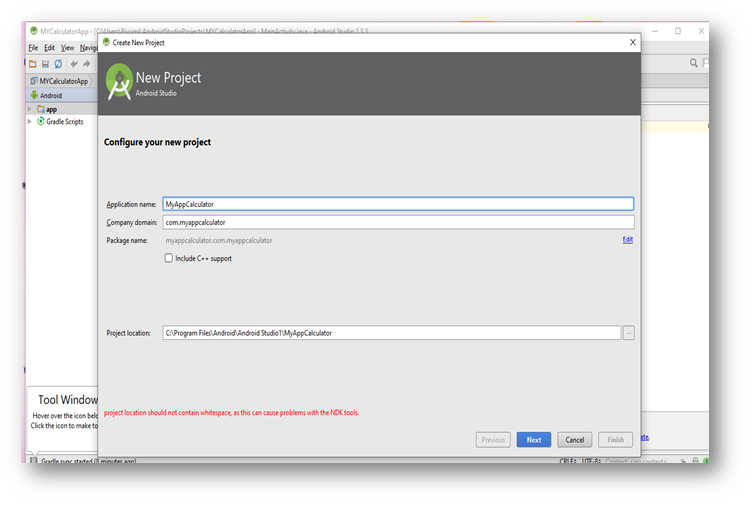This screenshot has width=751, height=505.
Task: Click the Cancel button
Action: coord(574,440)
